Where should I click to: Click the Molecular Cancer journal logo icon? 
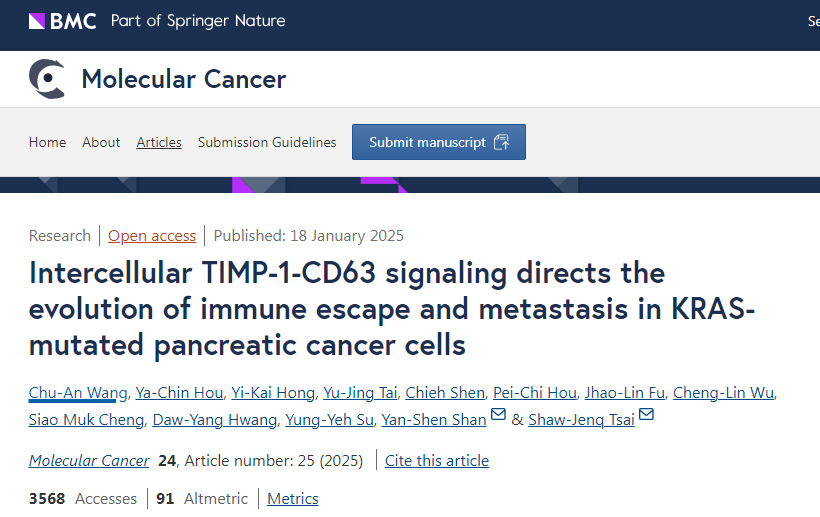(x=47, y=78)
